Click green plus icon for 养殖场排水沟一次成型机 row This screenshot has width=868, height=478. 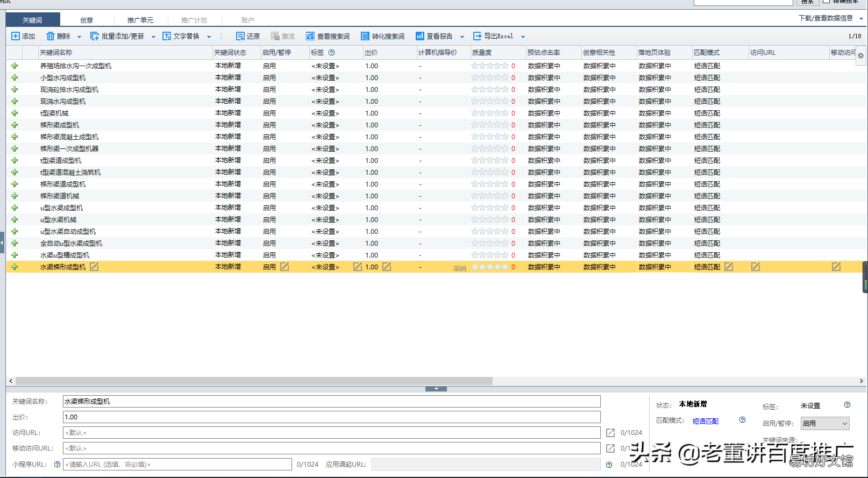15,66
